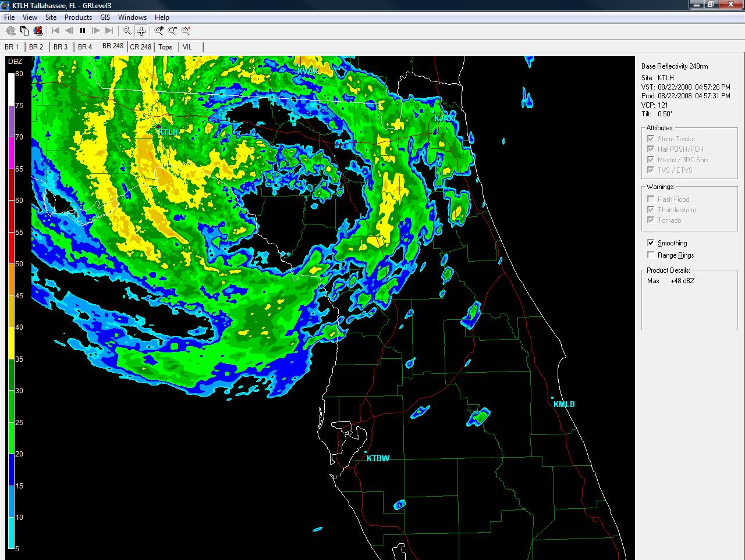
Task: Open the Products menu
Action: pyautogui.click(x=78, y=17)
